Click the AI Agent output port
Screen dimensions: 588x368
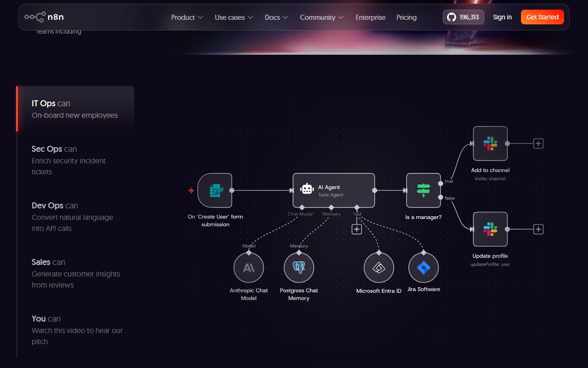point(375,190)
